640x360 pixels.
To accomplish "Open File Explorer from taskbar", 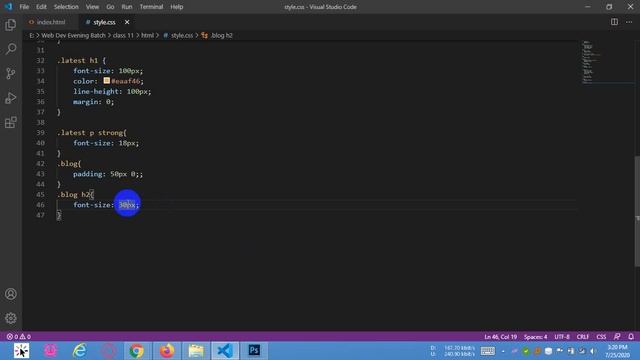I will pos(196,351).
